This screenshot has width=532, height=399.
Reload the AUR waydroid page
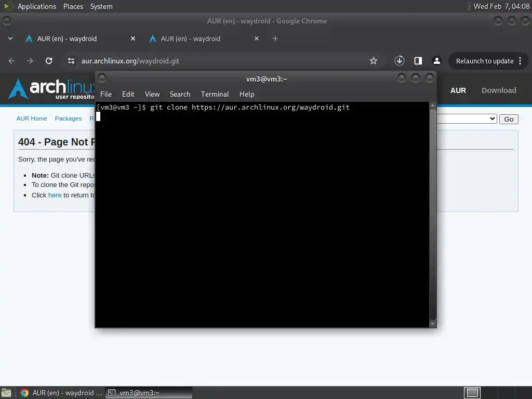pos(49,61)
